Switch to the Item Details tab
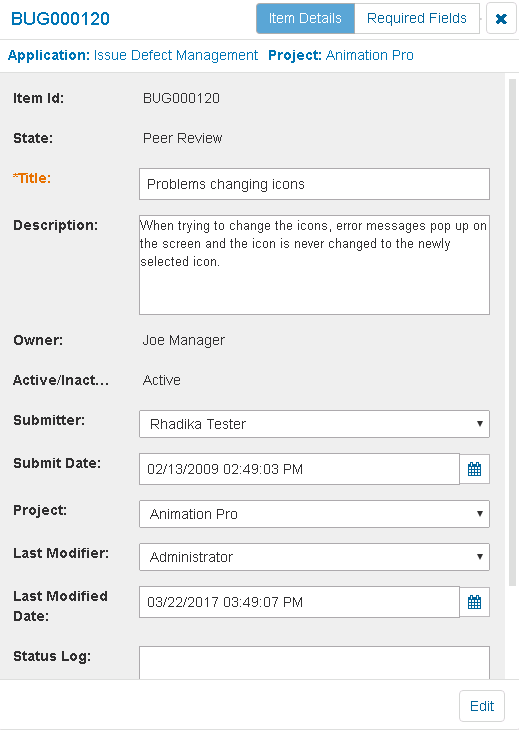 click(x=305, y=19)
